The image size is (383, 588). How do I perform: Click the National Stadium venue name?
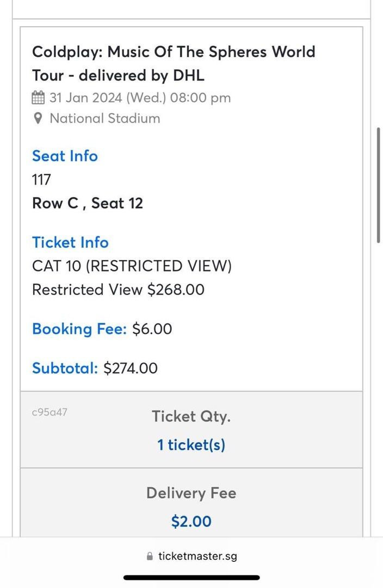click(x=104, y=118)
